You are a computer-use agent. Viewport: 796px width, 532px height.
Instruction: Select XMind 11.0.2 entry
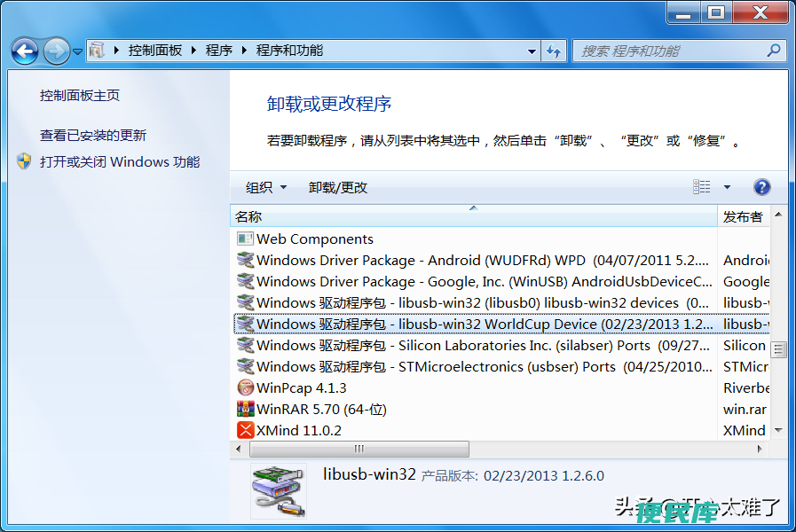[299, 431]
